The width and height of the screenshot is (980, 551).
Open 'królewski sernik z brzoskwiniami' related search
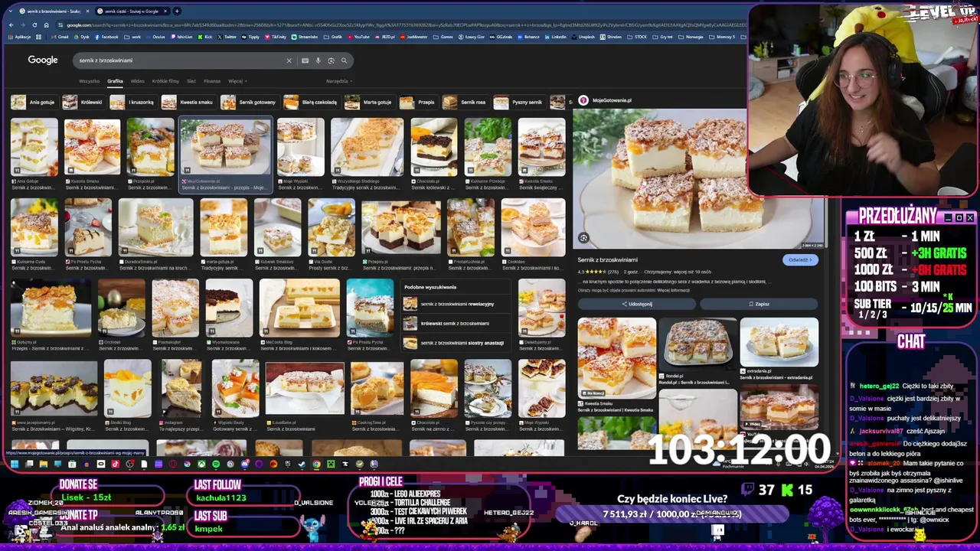tap(456, 323)
